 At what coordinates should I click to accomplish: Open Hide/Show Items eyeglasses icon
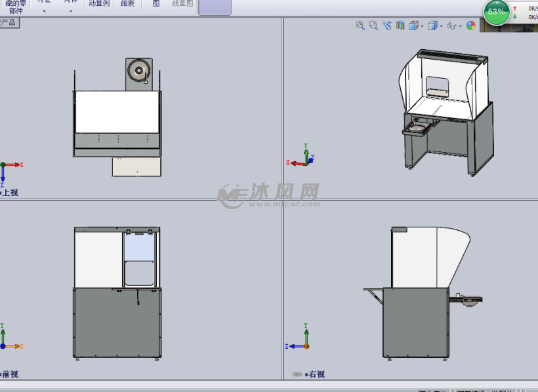(451, 26)
